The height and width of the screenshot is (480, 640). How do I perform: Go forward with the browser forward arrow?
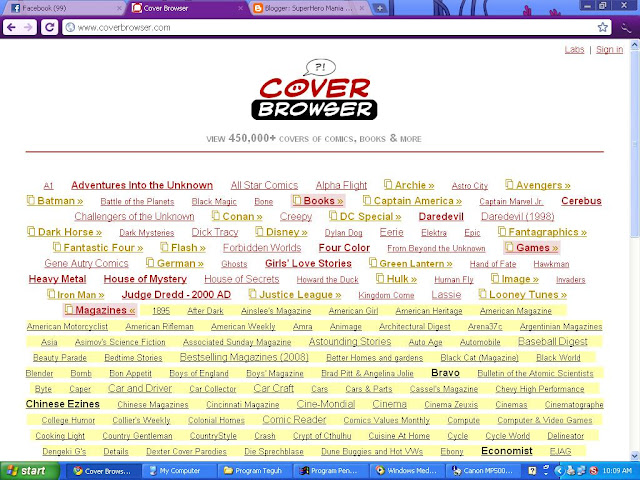tap(28, 27)
